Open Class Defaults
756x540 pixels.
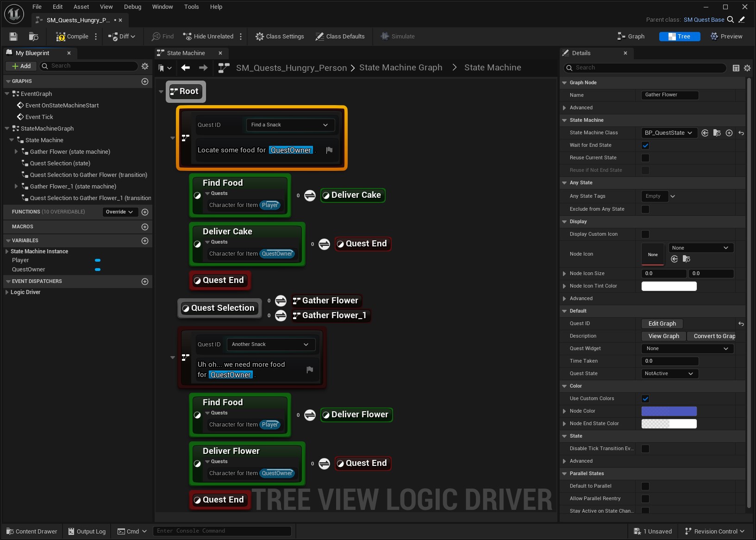tap(340, 36)
